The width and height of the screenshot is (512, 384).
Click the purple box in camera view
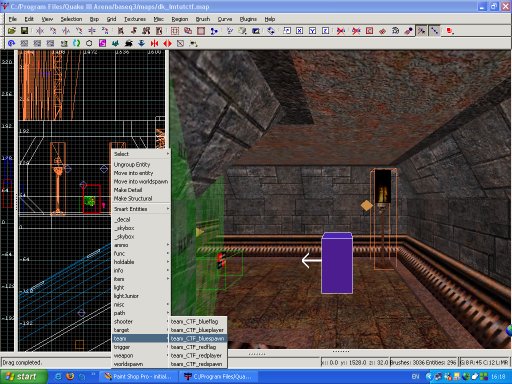[x=337, y=263]
